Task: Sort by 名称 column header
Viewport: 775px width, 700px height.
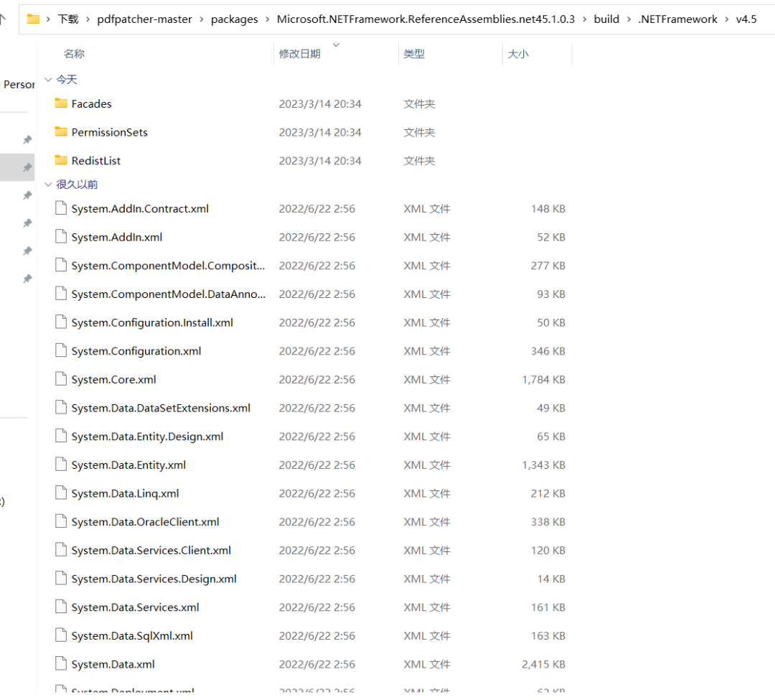Action: click(74, 54)
